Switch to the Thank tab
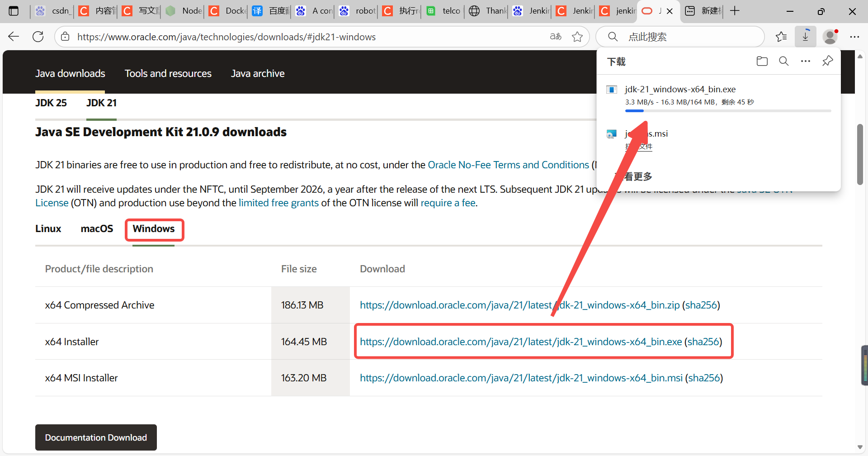 487,11
